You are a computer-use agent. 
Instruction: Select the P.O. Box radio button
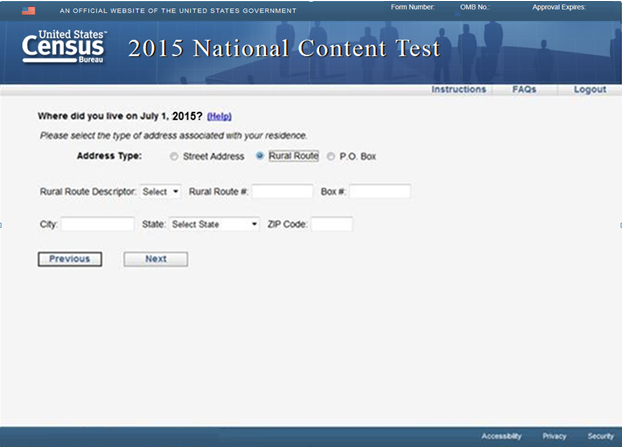[x=330, y=156]
